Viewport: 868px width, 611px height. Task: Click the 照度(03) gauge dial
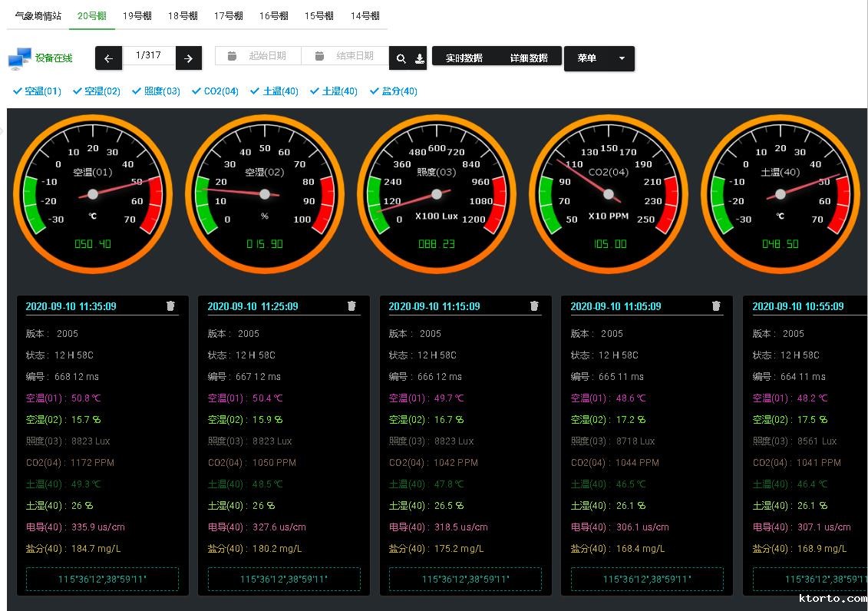click(437, 194)
